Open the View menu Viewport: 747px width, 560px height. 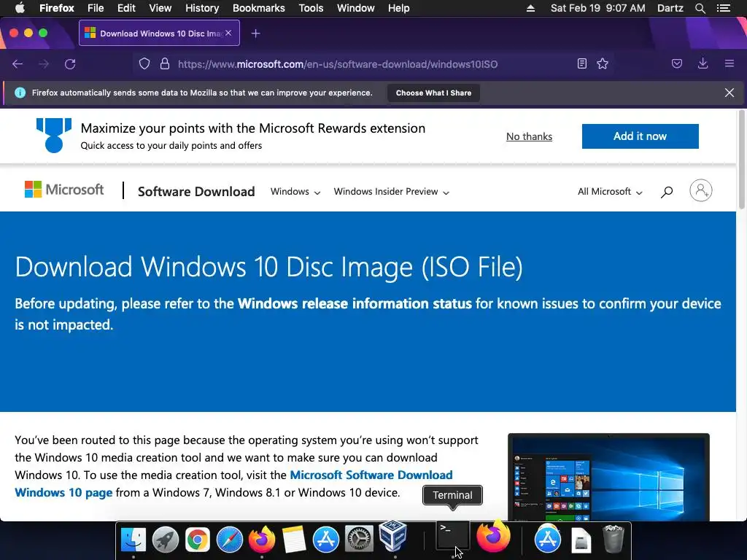click(x=160, y=8)
